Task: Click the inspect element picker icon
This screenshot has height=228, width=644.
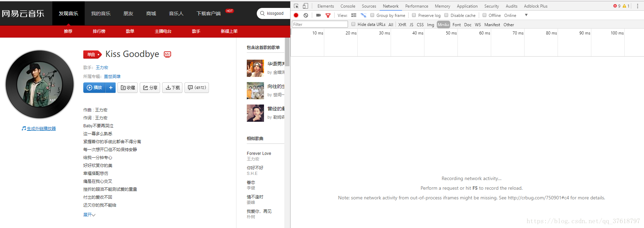Action: click(296, 6)
